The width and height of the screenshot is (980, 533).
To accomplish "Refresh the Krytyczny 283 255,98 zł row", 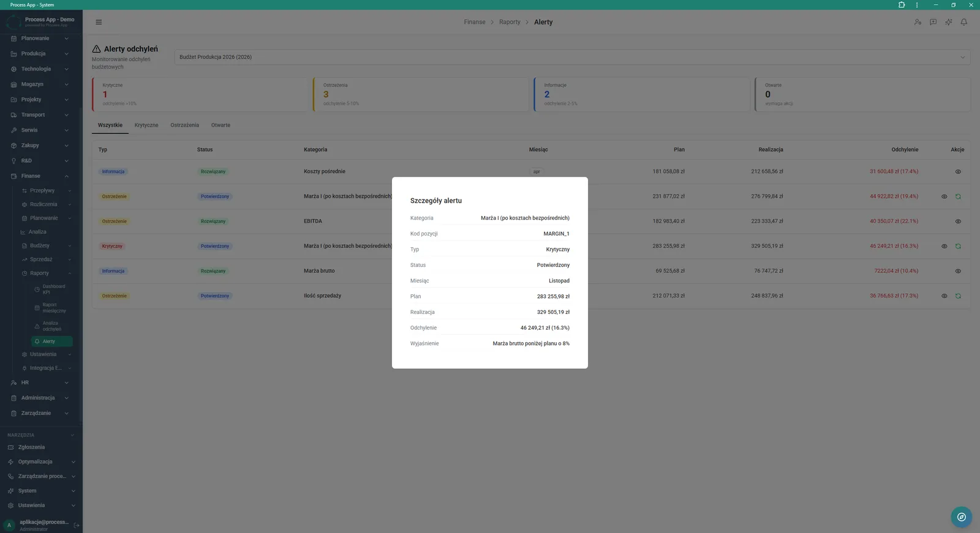I will click(x=958, y=246).
